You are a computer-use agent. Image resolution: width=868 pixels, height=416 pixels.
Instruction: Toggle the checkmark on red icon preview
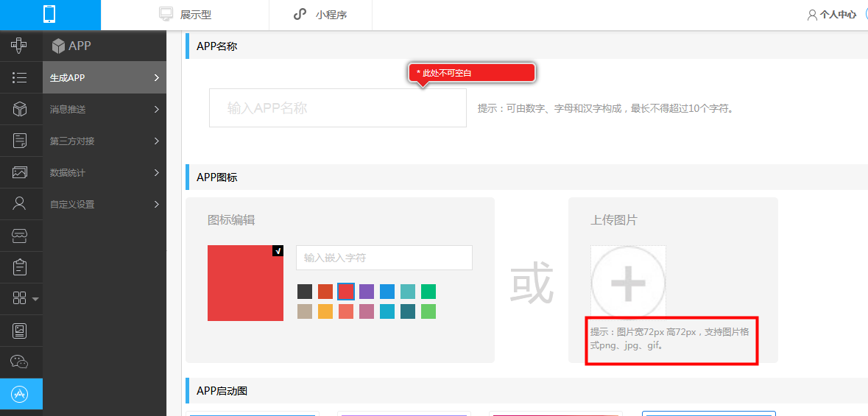pyautogui.click(x=278, y=251)
